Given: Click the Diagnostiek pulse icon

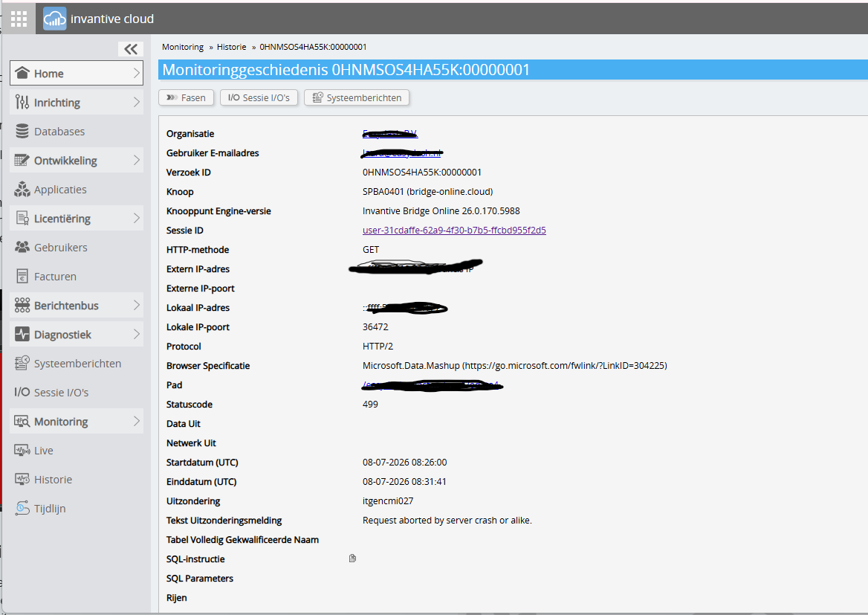Looking at the screenshot, I should click(x=22, y=334).
